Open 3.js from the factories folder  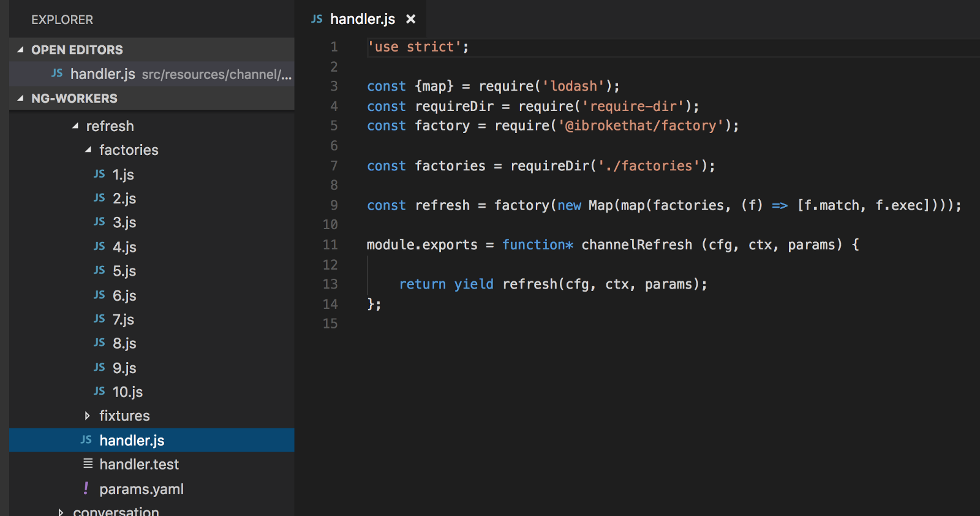(124, 222)
